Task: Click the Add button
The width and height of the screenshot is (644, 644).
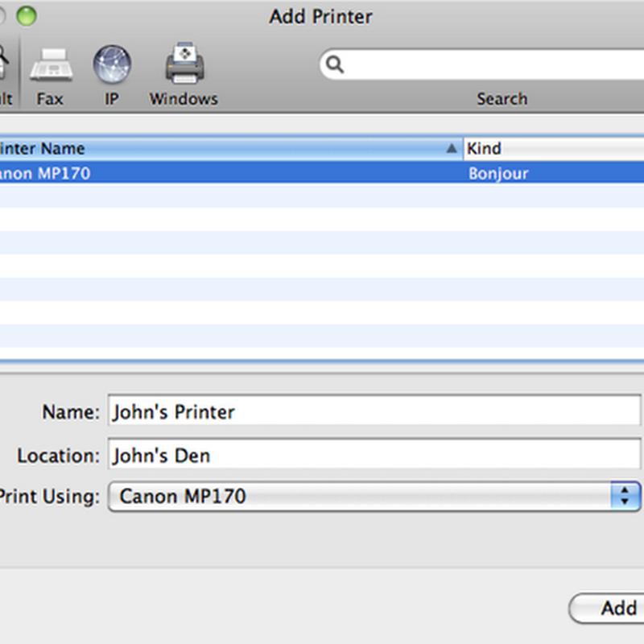Action: [x=607, y=608]
